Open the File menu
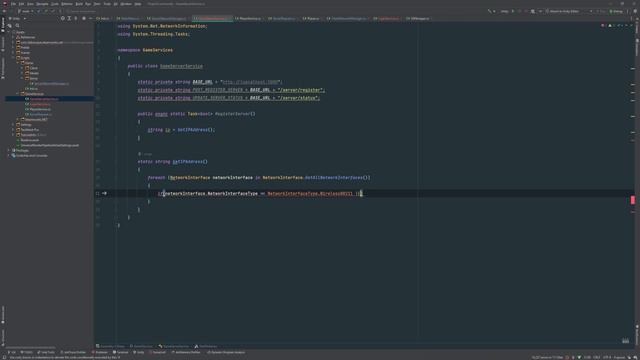 pos(13,4)
